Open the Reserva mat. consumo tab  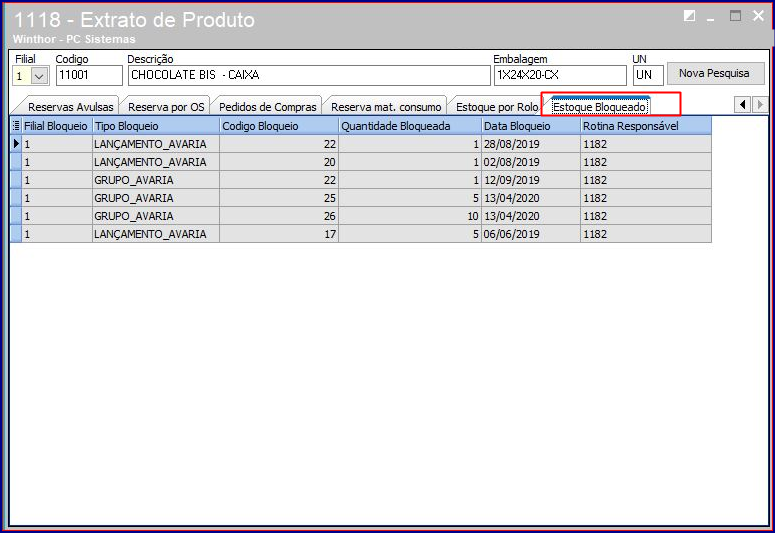click(386, 107)
